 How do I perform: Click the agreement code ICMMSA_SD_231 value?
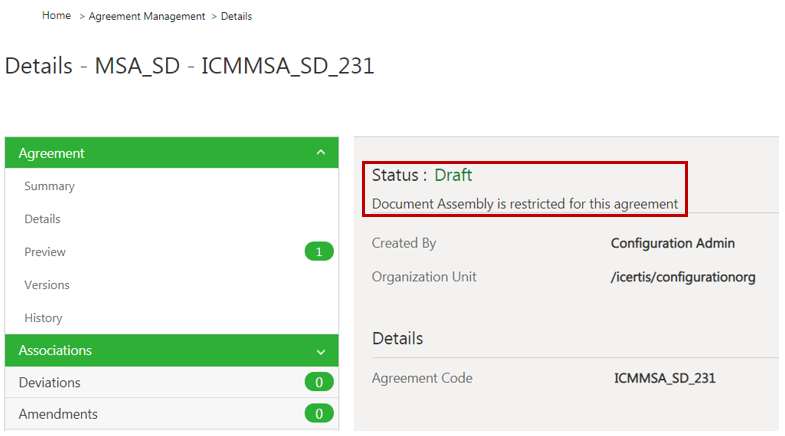(665, 379)
